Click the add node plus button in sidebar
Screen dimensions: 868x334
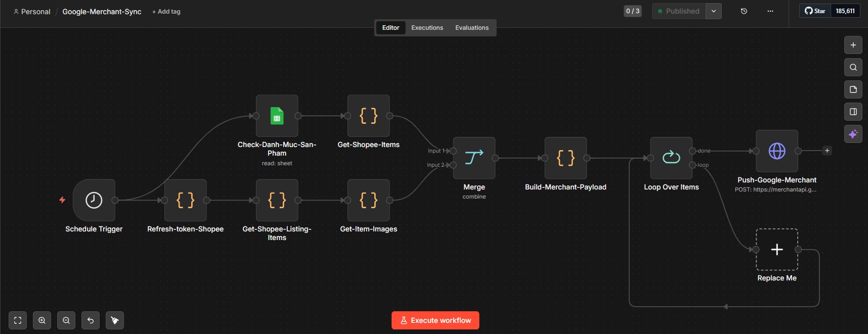(853, 45)
